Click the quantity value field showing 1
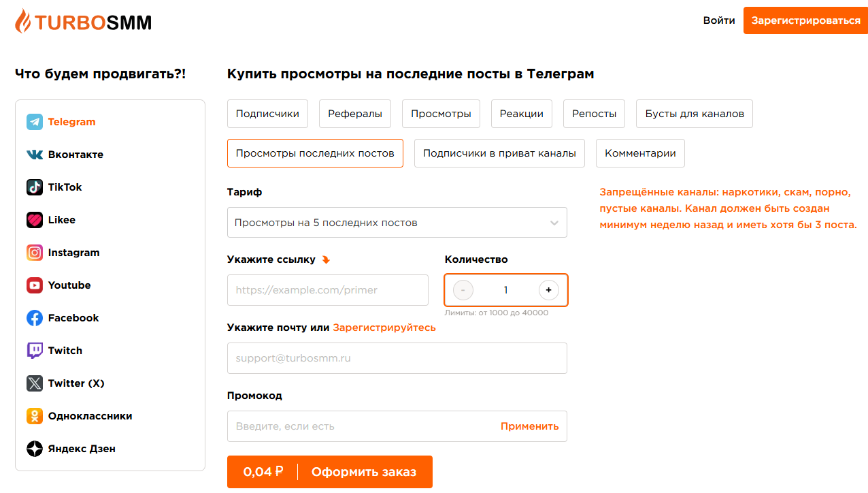 (x=506, y=290)
